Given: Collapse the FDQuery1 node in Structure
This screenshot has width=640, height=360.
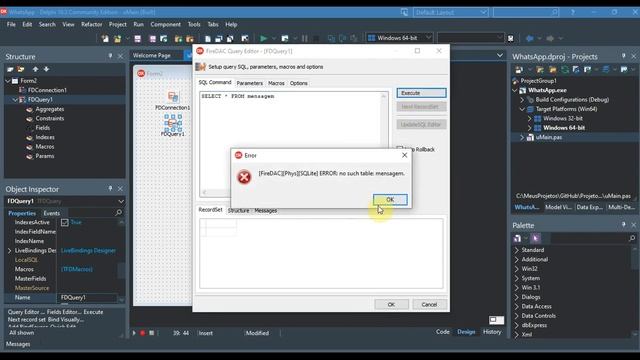Looking at the screenshot, I should pyautogui.click(x=15, y=100).
